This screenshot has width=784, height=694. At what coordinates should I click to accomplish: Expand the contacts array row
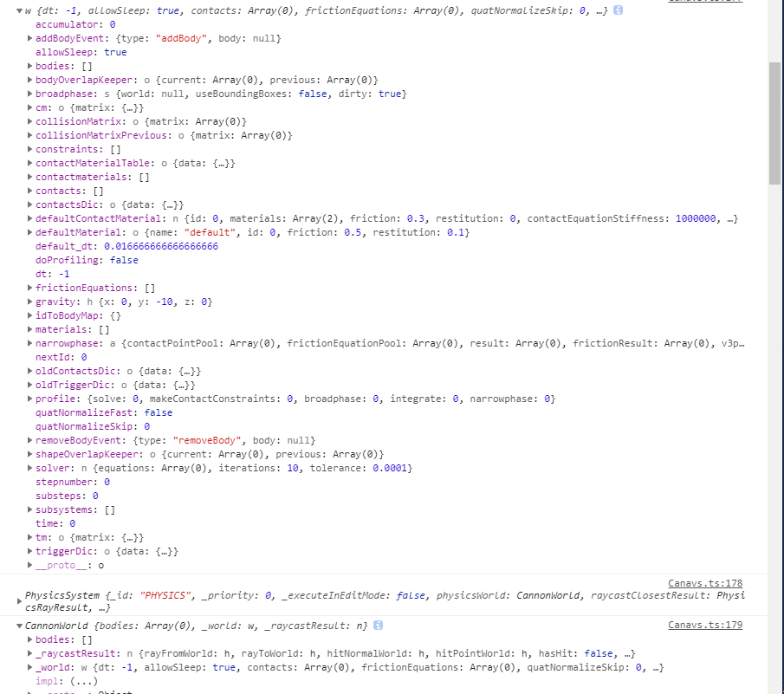click(x=29, y=191)
